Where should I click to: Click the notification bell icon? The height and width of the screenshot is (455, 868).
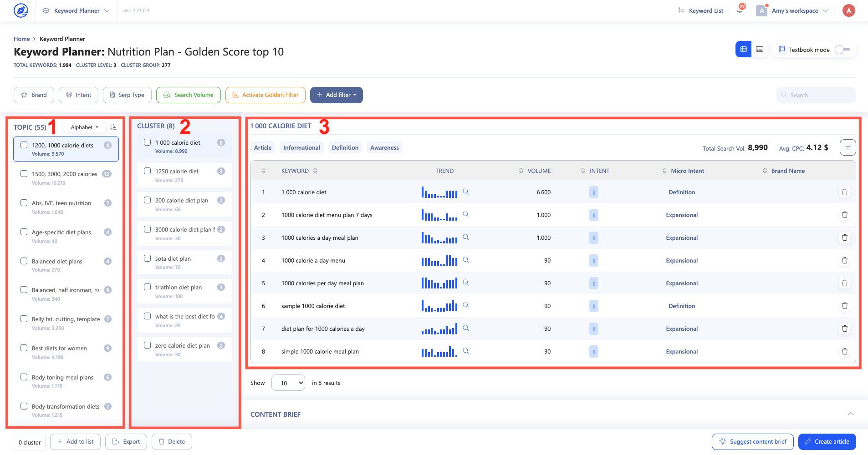click(x=740, y=10)
